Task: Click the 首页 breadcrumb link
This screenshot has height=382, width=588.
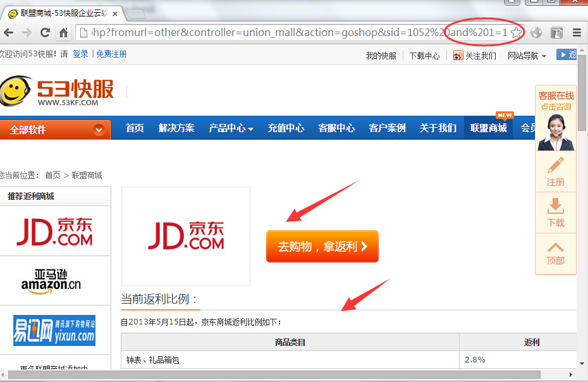Action: [52, 175]
